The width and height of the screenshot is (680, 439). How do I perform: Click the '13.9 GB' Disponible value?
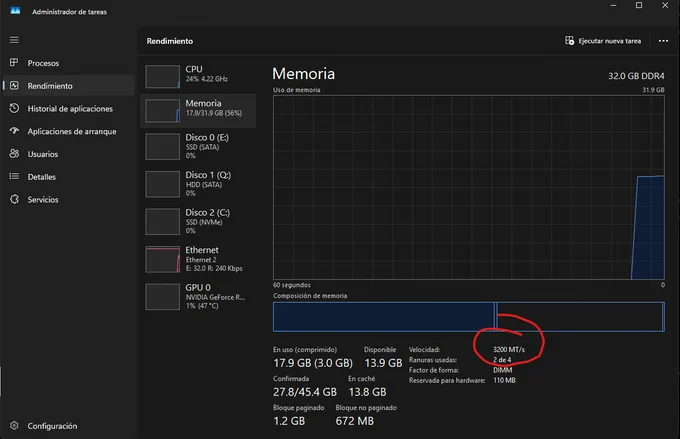point(383,363)
